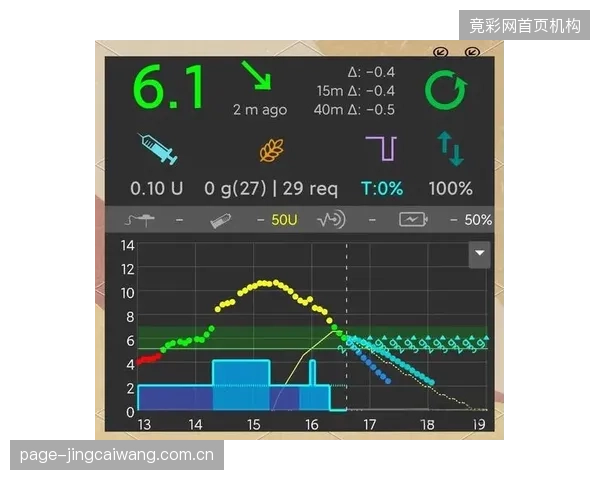Image resolution: width=600 pixels, height=480 pixels.
Task: Tap the purple temp basal icon
Action: (382, 149)
